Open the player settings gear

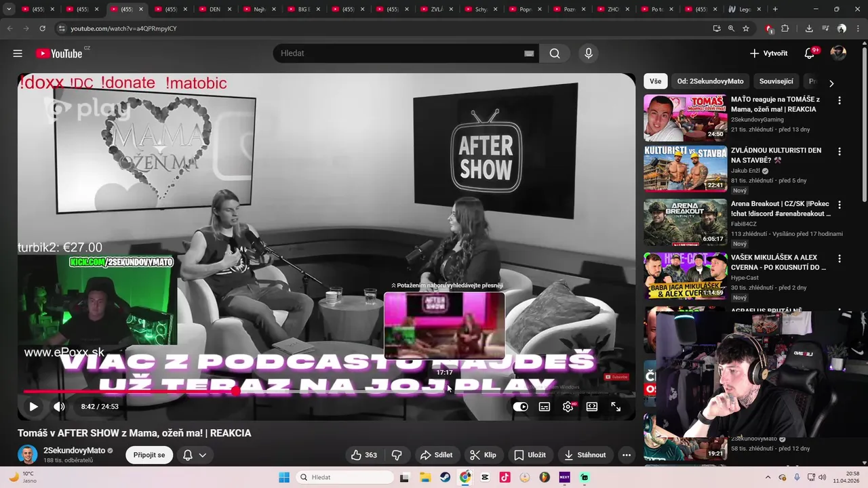coord(568,407)
